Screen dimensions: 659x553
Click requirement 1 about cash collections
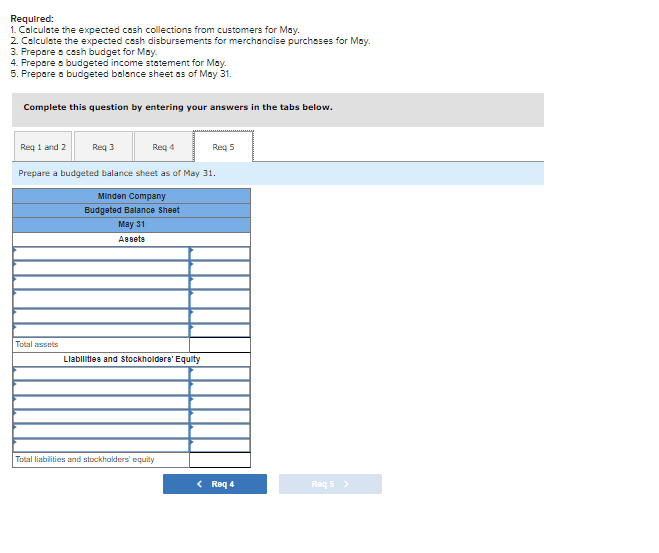tap(155, 30)
